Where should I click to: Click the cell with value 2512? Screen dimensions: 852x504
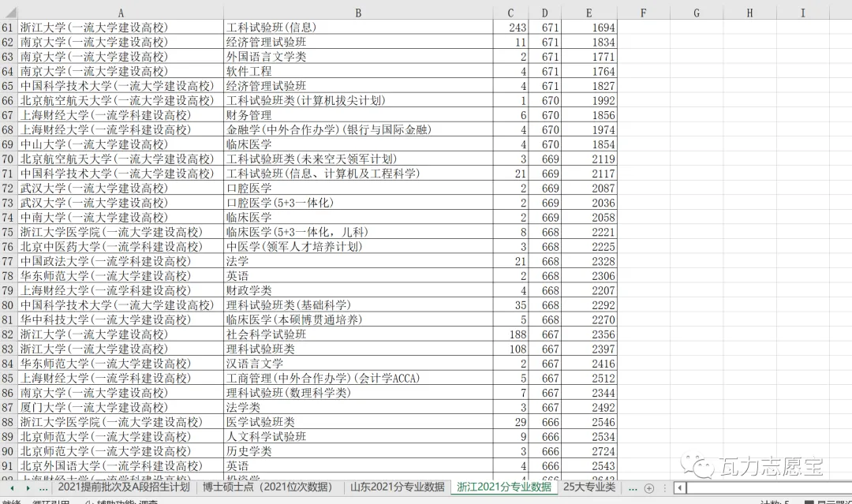coord(589,379)
